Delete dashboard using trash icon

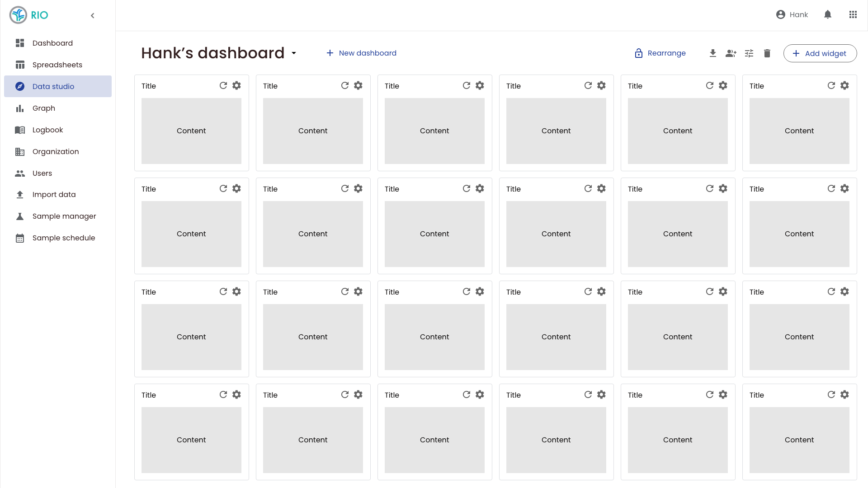767,53
